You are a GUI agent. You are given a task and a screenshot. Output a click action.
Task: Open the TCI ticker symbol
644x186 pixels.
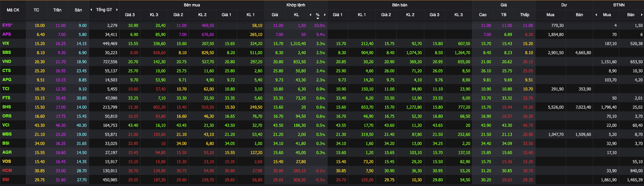[6, 89]
